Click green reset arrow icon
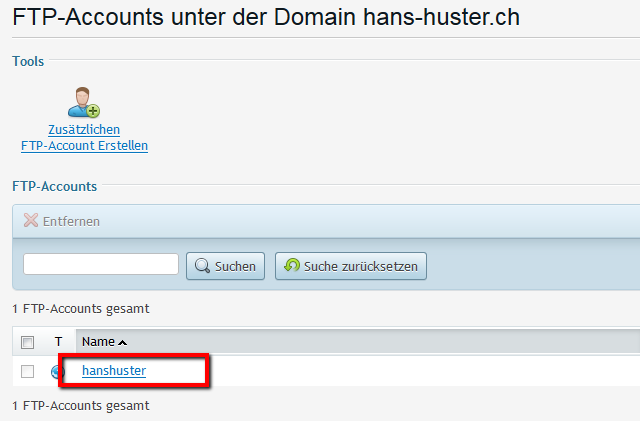640x421 pixels. [x=292, y=266]
